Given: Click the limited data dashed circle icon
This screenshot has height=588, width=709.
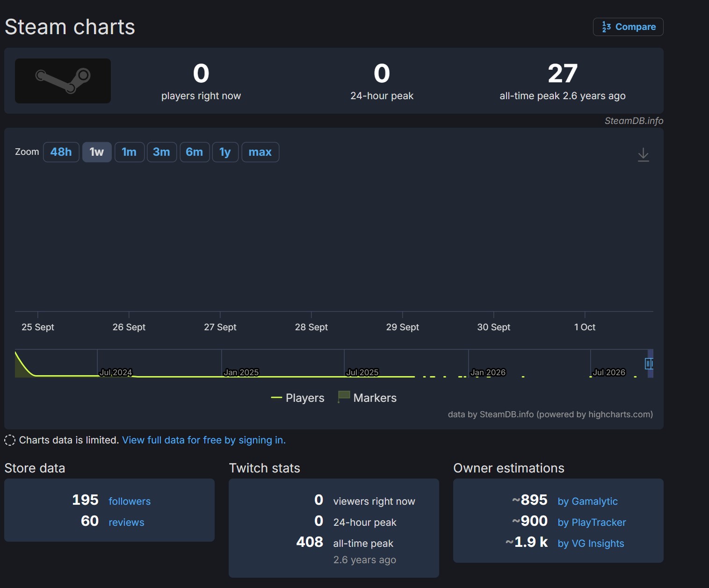Looking at the screenshot, I should 10,440.
